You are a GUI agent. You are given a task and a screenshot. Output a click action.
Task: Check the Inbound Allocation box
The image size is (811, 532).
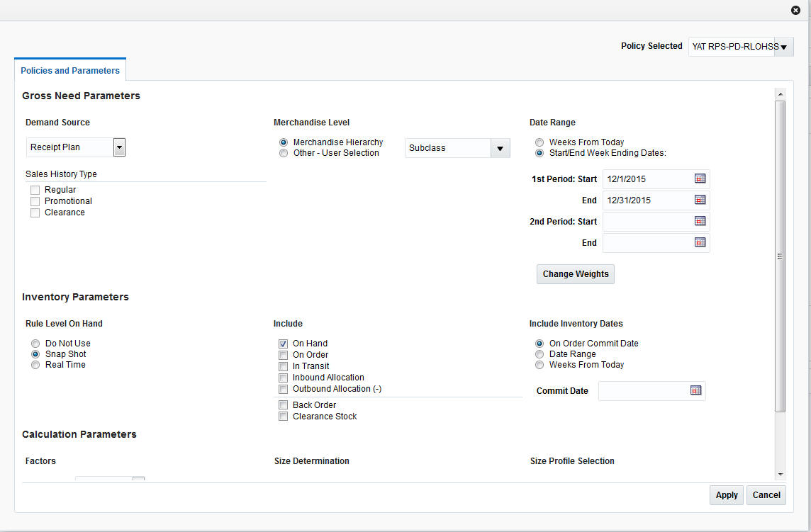tap(284, 378)
